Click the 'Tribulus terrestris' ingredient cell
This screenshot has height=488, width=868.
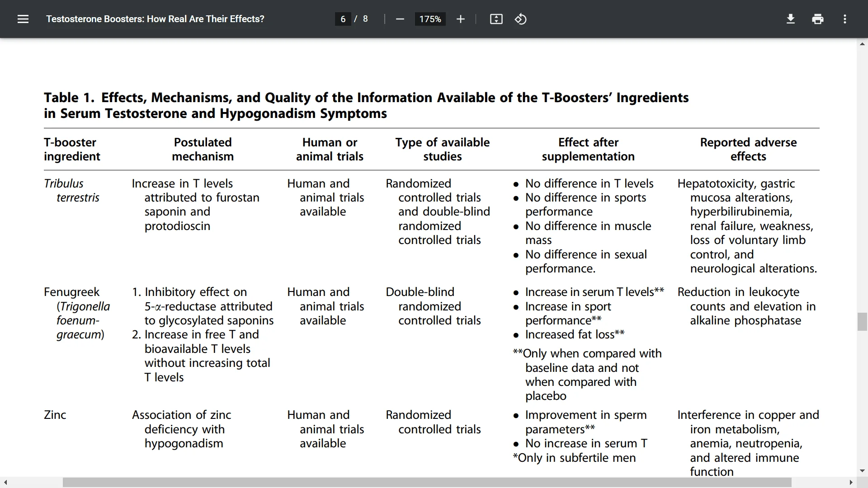71,190
